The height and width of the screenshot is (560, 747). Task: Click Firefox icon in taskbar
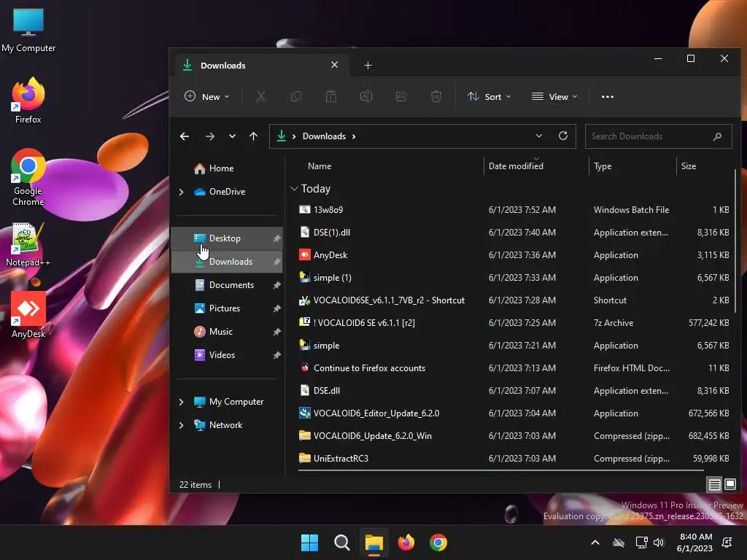[x=406, y=542]
